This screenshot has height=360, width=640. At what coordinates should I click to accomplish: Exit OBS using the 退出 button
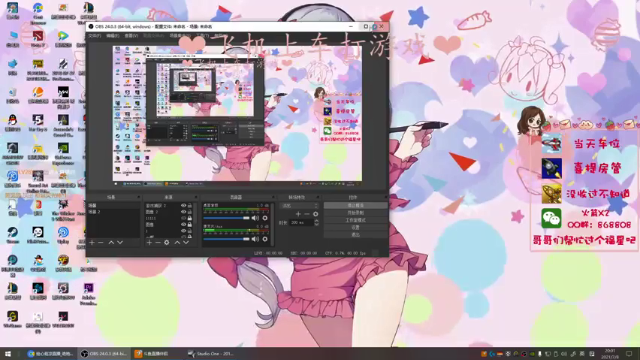tap(356, 235)
